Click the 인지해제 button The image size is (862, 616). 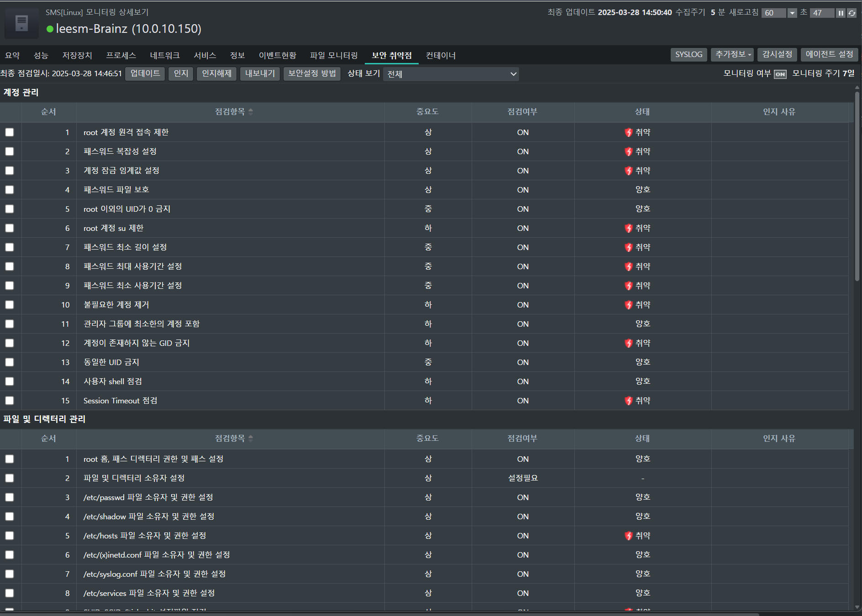click(x=216, y=73)
